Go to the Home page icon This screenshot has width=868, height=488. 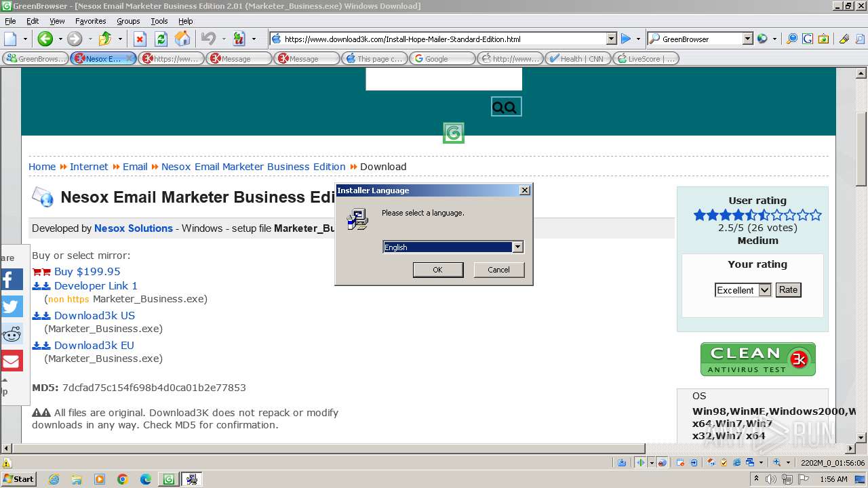point(182,39)
